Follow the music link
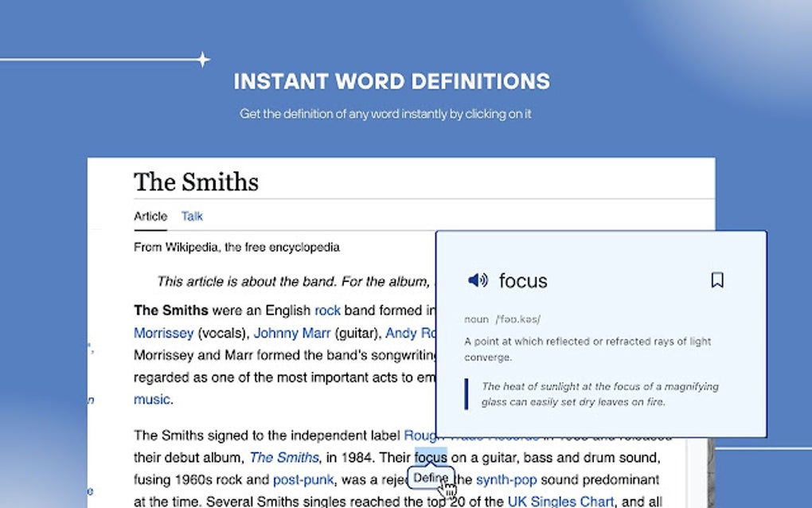 [152, 399]
